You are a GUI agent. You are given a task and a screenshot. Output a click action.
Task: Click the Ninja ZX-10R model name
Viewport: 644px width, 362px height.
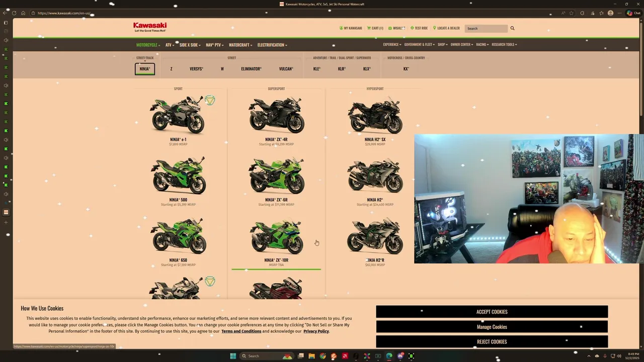click(x=276, y=260)
